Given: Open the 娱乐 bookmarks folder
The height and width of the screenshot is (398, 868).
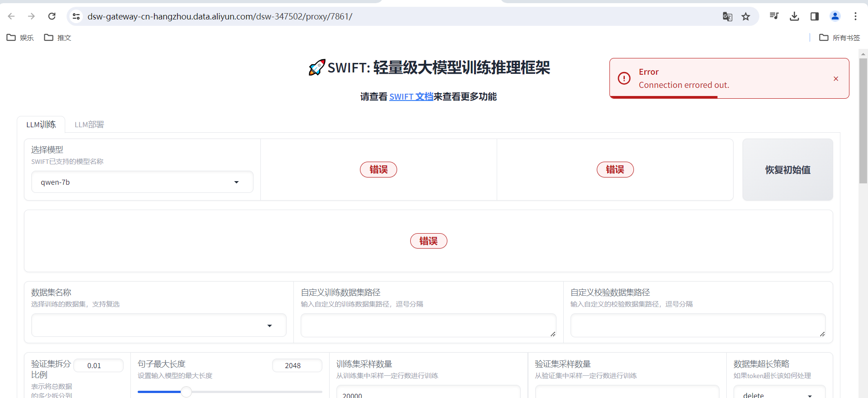Looking at the screenshot, I should [20, 38].
